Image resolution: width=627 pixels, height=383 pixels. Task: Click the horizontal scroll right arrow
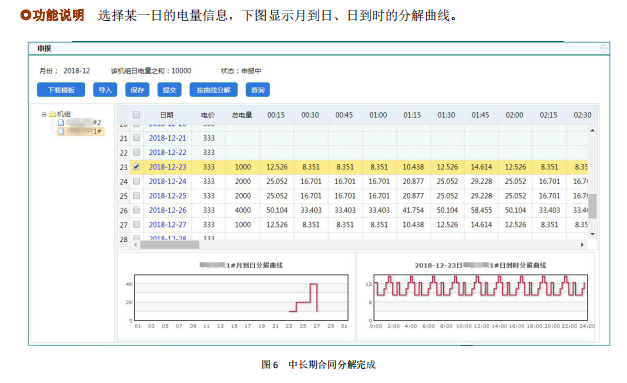point(582,245)
